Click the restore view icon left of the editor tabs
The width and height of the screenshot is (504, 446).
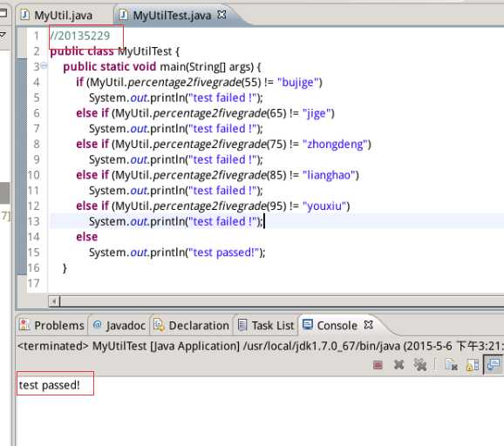coord(3,13)
